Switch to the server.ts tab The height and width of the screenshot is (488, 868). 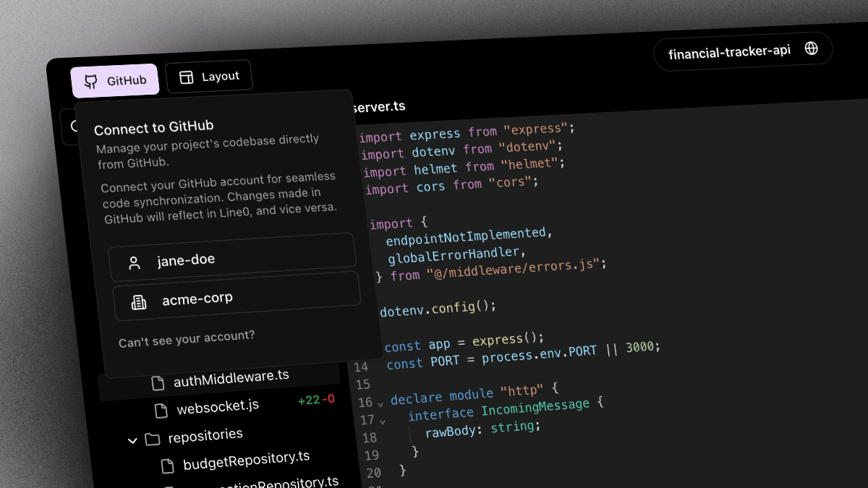(x=378, y=107)
